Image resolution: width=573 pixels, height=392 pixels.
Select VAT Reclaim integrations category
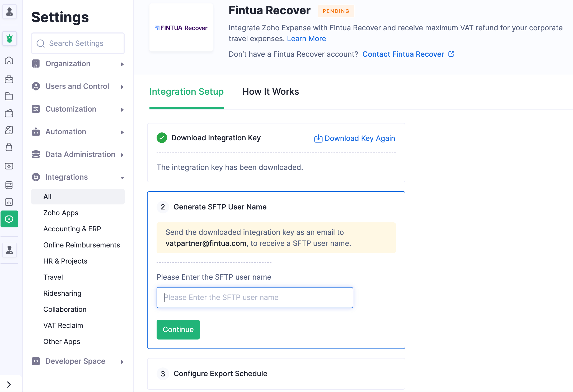[x=63, y=326]
